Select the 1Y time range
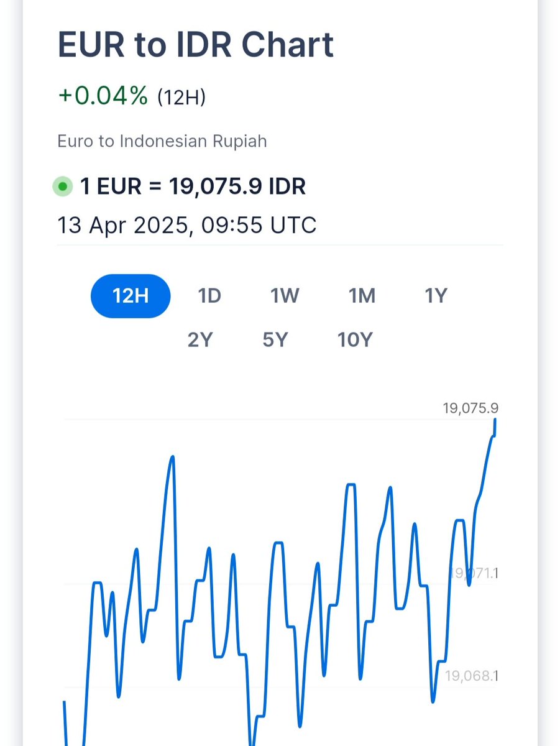Image resolution: width=560 pixels, height=746 pixels. [x=436, y=296]
